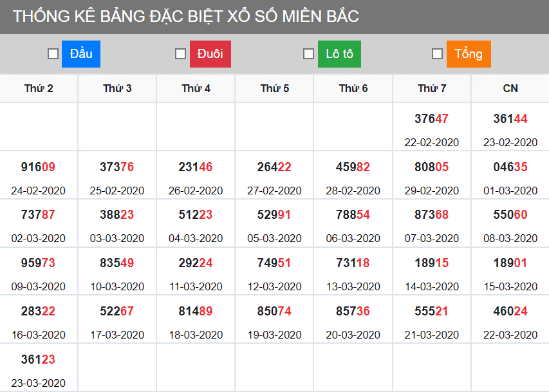The height and width of the screenshot is (392, 549).
Task: Toggle the Tổng checkbox
Action: click(437, 54)
